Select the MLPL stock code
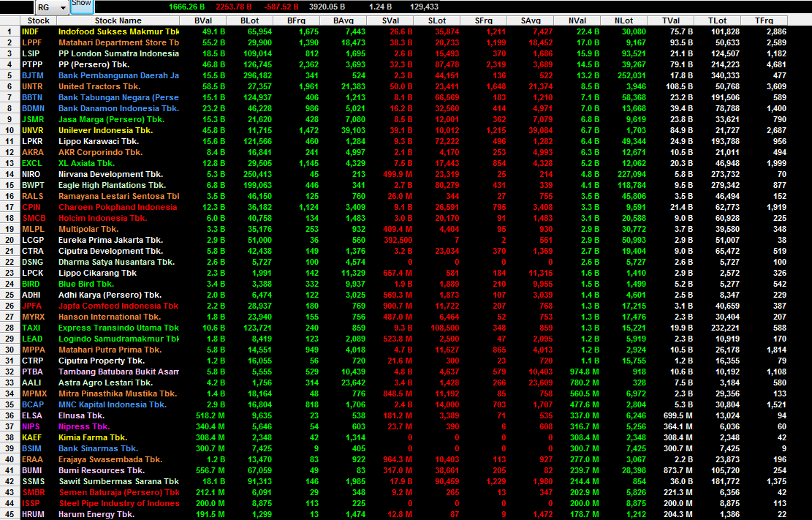Viewport: 812px width, 520px height. pos(33,229)
